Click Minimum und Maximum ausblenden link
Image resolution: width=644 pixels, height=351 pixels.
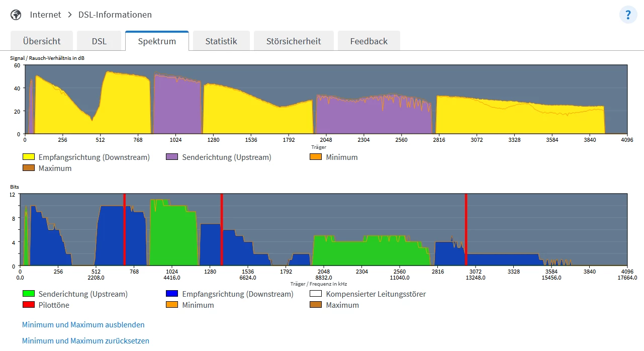[83, 325]
